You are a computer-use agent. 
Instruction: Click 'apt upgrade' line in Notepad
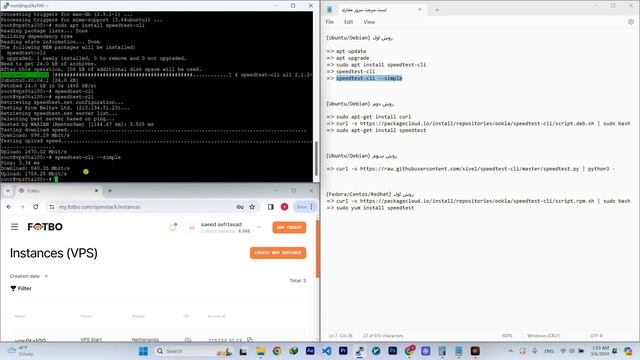click(x=353, y=58)
